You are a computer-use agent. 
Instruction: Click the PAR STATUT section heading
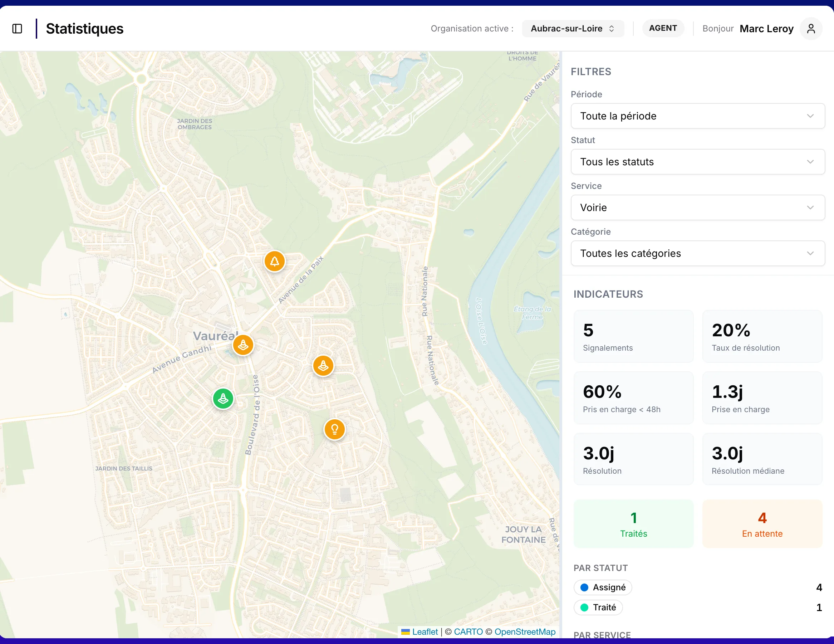pyautogui.click(x=600, y=568)
